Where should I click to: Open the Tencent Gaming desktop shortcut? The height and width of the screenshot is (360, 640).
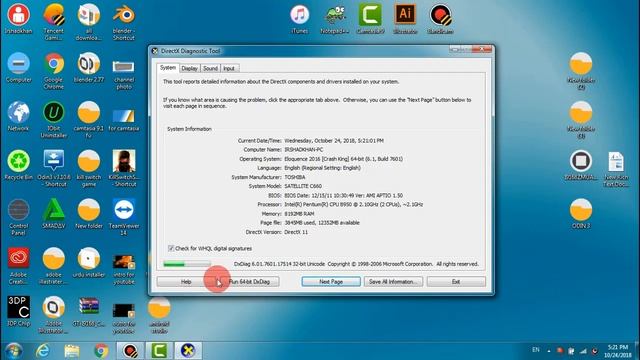tap(53, 22)
